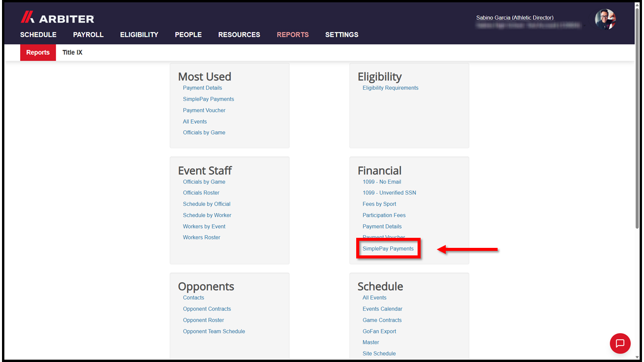Click the Sabino Garcia user name
The width and height of the screenshot is (644, 362).
click(515, 18)
